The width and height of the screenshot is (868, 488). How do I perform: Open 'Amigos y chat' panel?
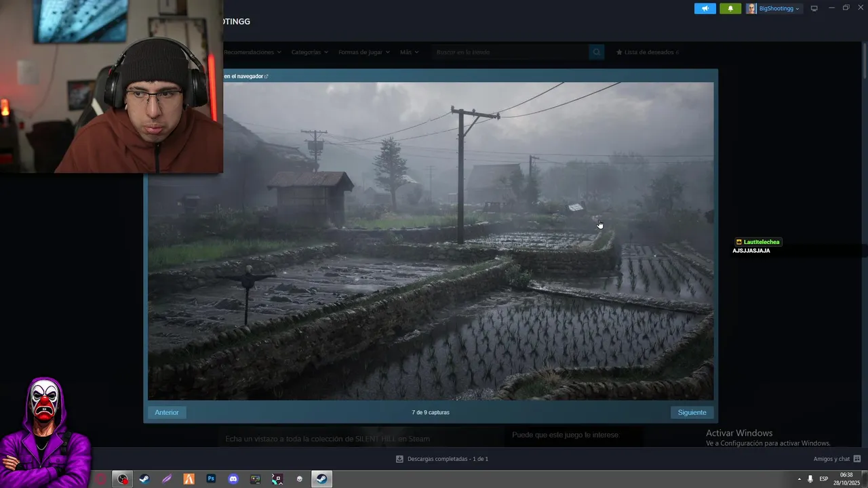831,459
